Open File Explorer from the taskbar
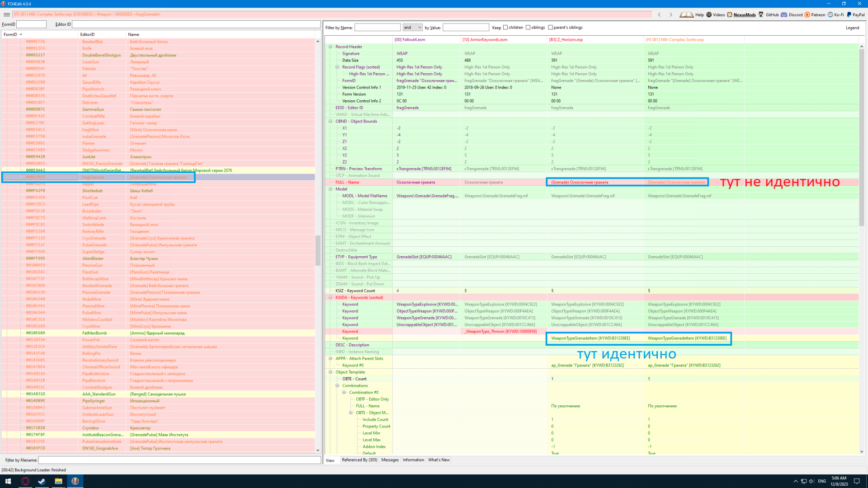 tap(58, 481)
